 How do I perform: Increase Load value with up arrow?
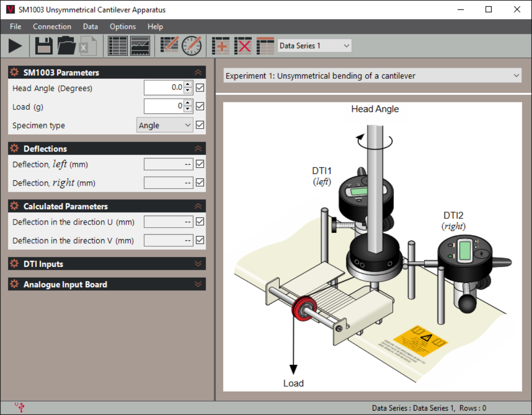click(188, 103)
